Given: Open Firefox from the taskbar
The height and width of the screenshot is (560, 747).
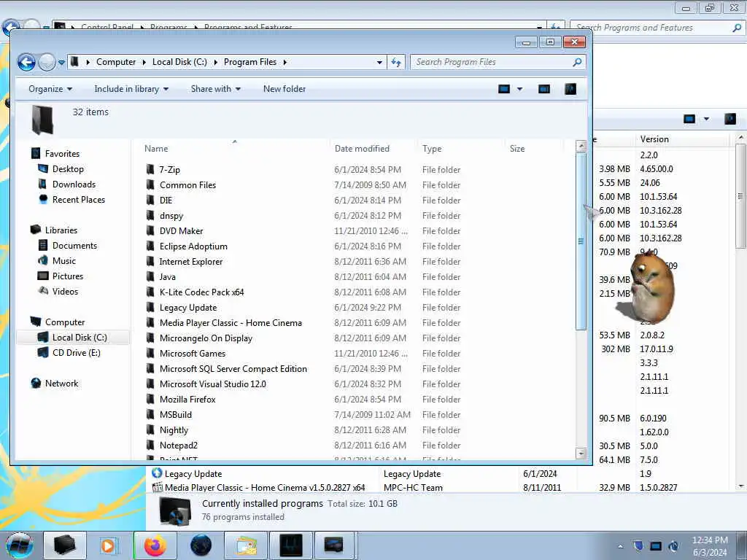Looking at the screenshot, I should point(155,545).
